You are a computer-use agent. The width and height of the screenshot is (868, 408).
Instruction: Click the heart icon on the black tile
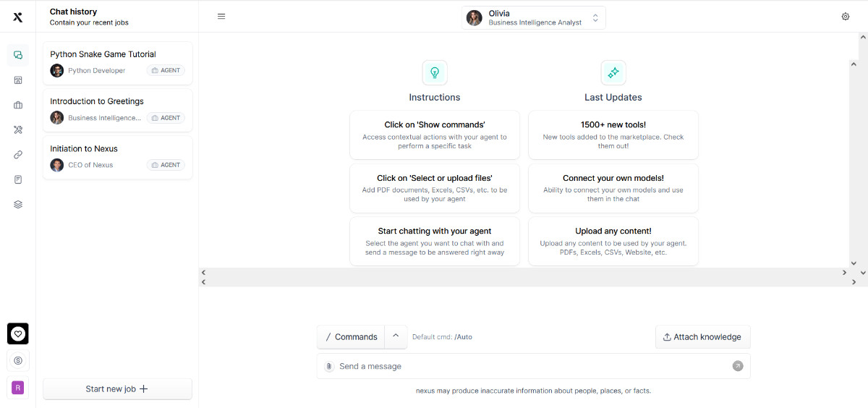pyautogui.click(x=18, y=333)
